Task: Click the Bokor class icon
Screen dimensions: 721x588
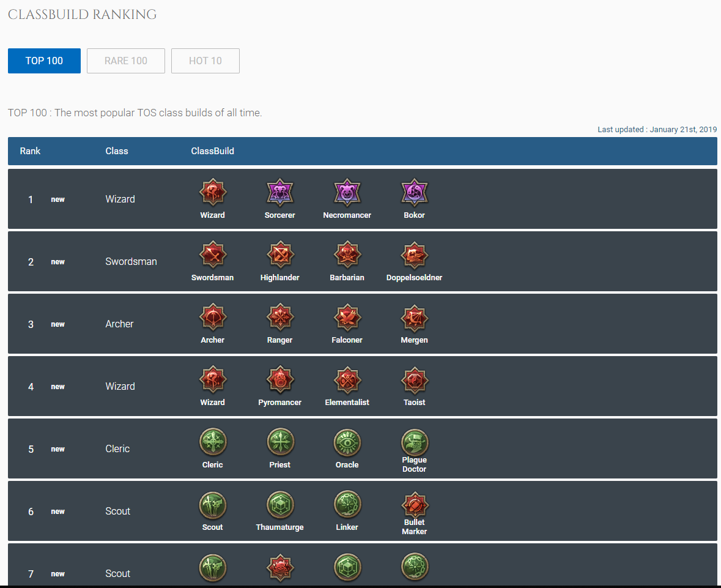Action: [415, 193]
